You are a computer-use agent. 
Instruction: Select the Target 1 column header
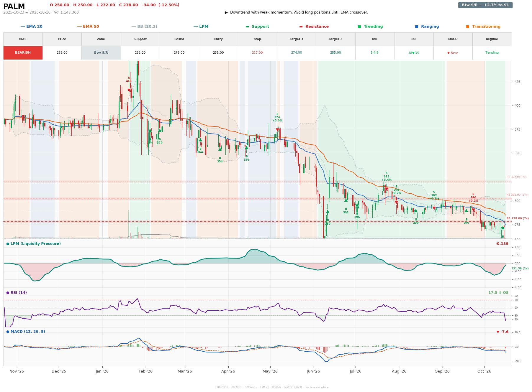point(297,39)
